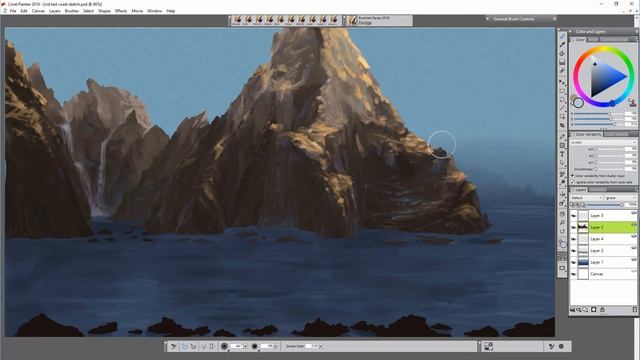Switch to the Color Variability tab

click(588, 134)
